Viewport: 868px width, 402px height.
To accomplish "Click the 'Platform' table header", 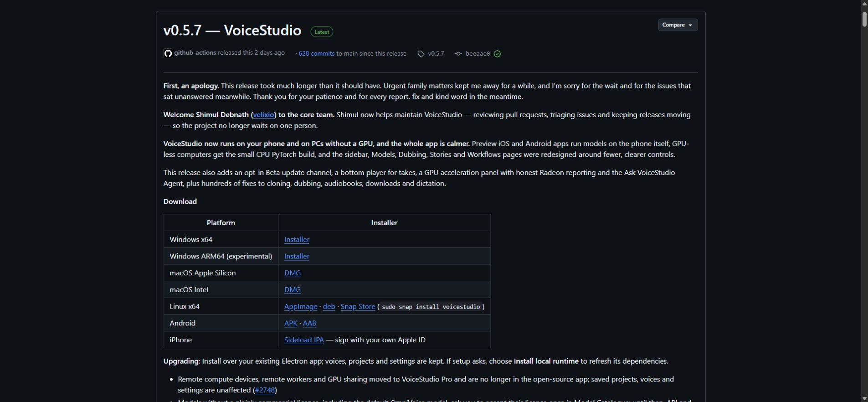I will (x=221, y=223).
